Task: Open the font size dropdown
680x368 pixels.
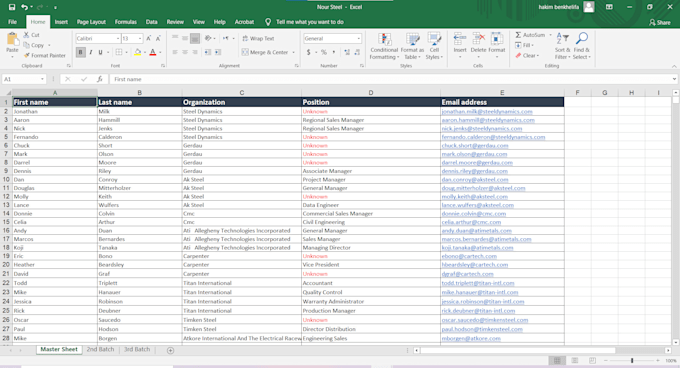Action: 140,39
